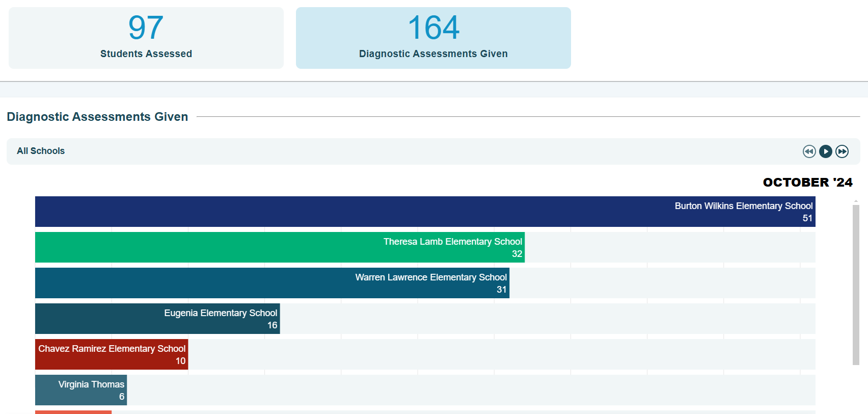Click the fast-forward playback icon
The image size is (868, 414).
(x=842, y=151)
